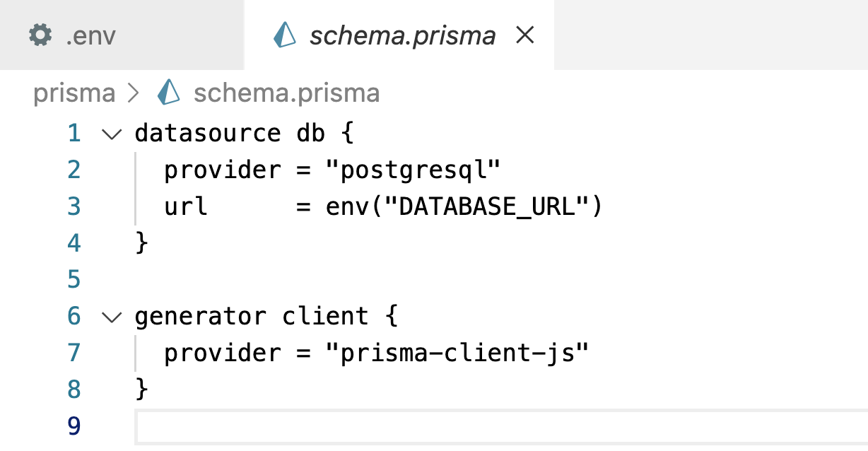
Task: Select the schema.prisma tab
Action: 399,34
